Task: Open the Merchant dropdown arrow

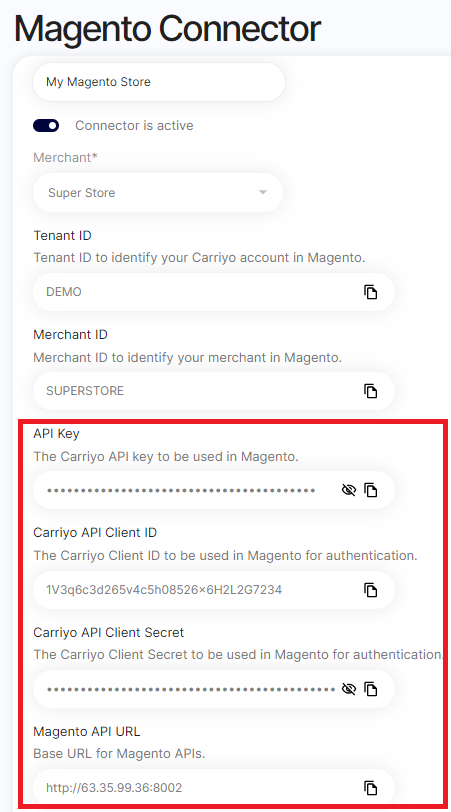Action: coord(263,193)
